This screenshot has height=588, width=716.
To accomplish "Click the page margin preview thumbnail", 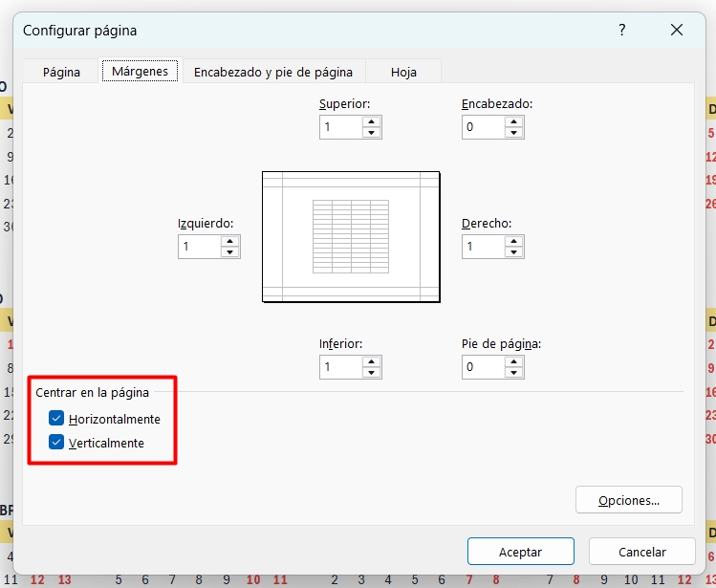I will coord(351,237).
